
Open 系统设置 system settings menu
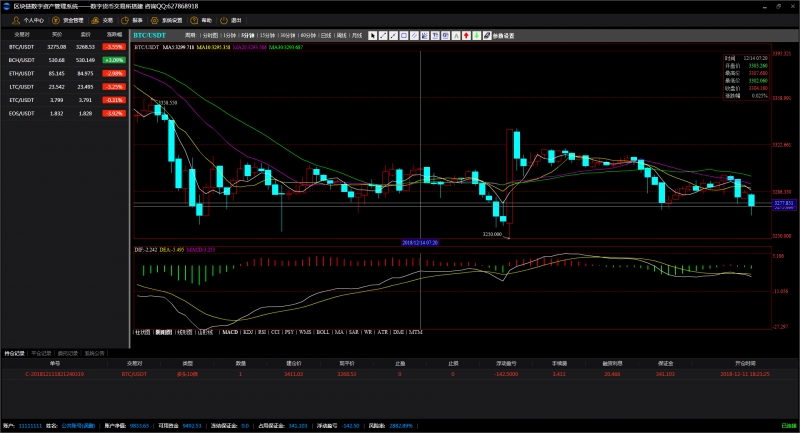click(166, 20)
